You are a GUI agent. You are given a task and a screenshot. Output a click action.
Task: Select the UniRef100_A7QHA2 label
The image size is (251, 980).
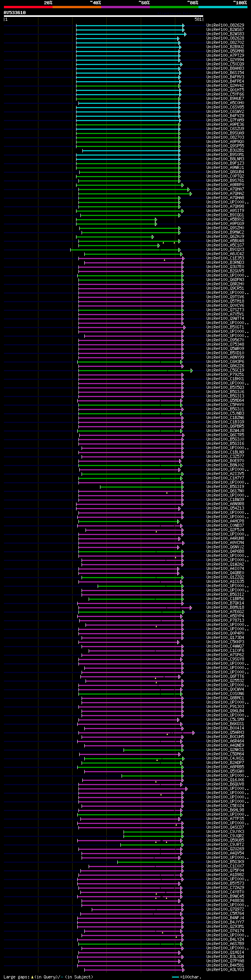225,194
